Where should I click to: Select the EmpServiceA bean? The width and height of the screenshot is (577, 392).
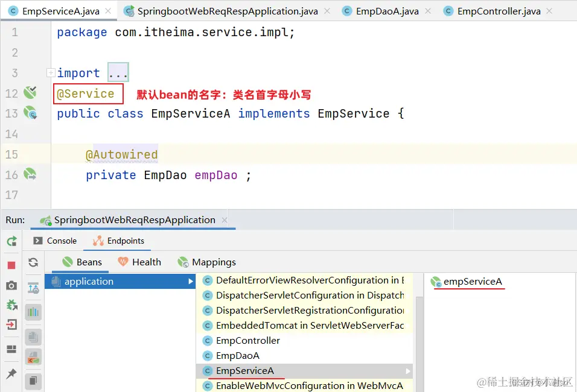click(304, 371)
